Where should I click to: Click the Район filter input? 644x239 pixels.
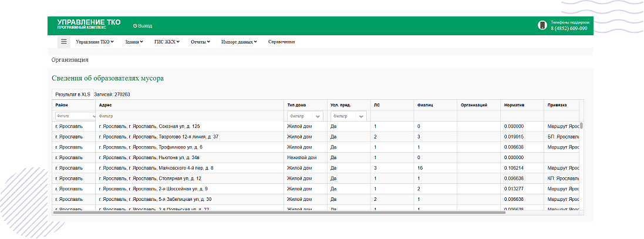pos(75,116)
